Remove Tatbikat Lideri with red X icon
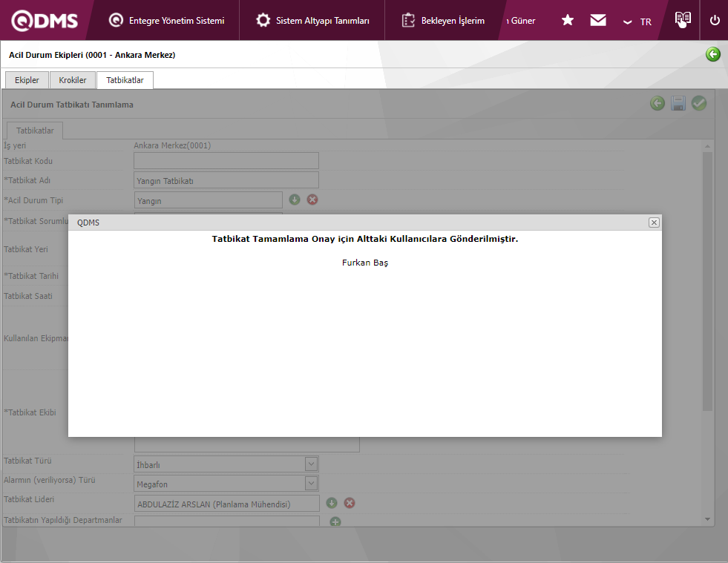The height and width of the screenshot is (563, 728). [350, 503]
